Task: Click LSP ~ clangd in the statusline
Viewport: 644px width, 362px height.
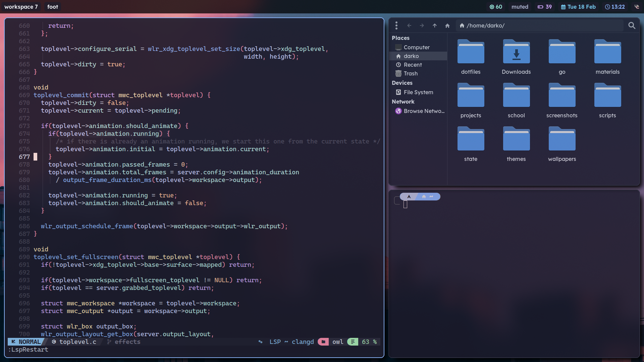Action: point(291,342)
